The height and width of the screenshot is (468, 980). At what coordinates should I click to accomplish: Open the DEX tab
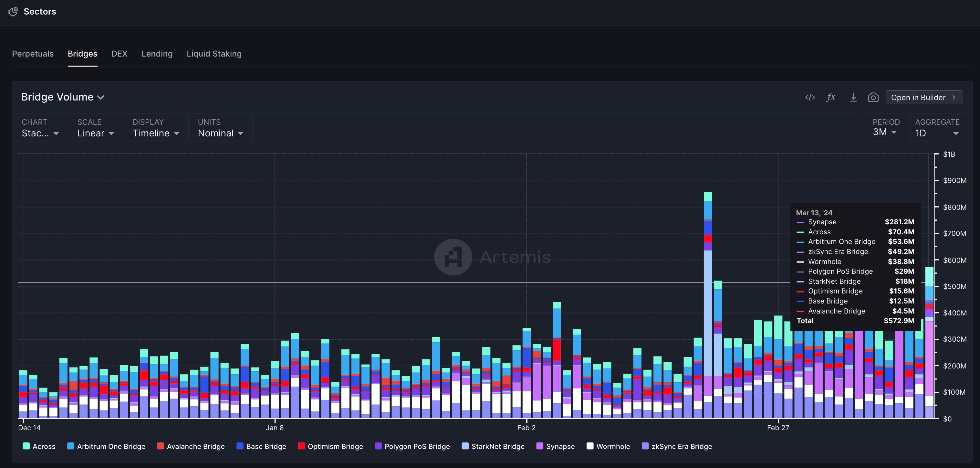pyautogui.click(x=120, y=54)
